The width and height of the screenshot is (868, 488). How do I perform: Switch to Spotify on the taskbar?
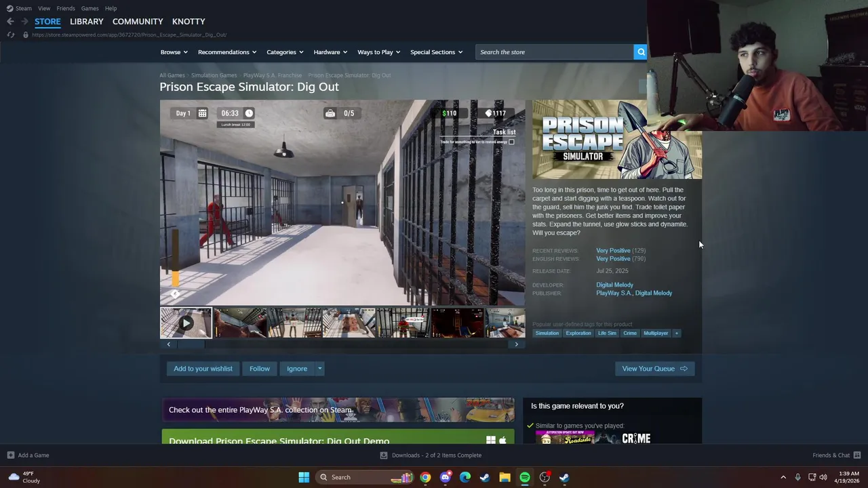(x=524, y=477)
